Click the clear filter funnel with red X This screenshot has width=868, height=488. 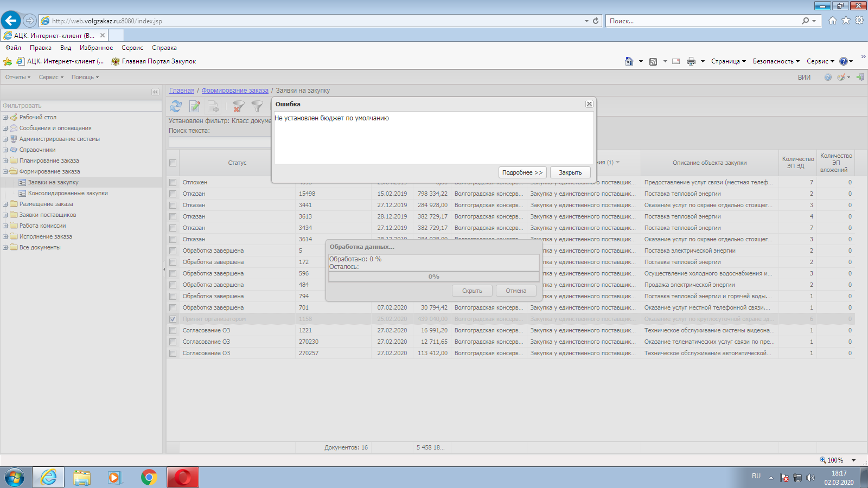coord(238,106)
